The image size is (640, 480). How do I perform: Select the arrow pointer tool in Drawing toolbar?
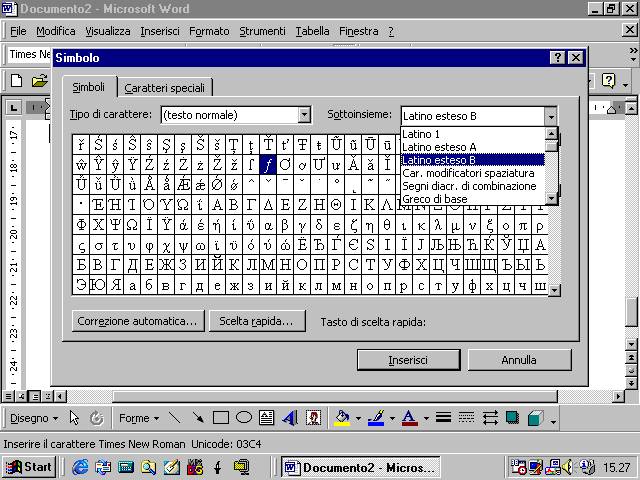click(x=74, y=418)
